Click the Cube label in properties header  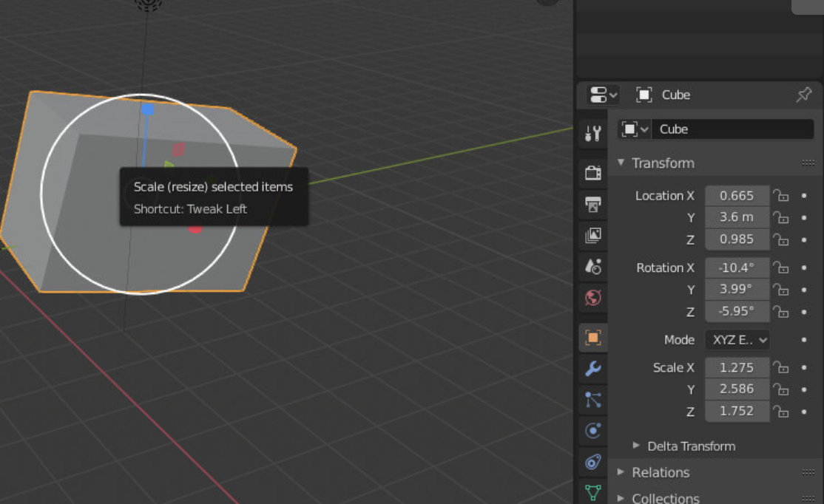click(676, 95)
